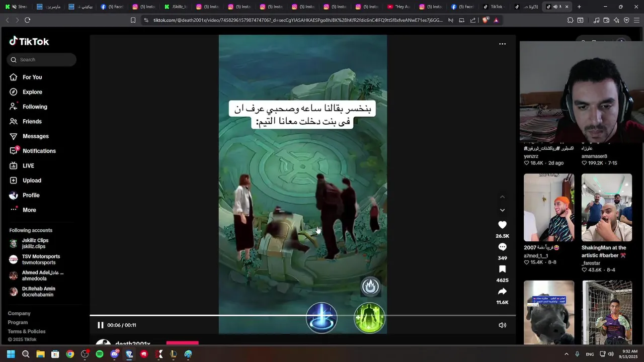Image resolution: width=644 pixels, height=362 pixels.
Task: Mute the video volume
Action: 502,325
